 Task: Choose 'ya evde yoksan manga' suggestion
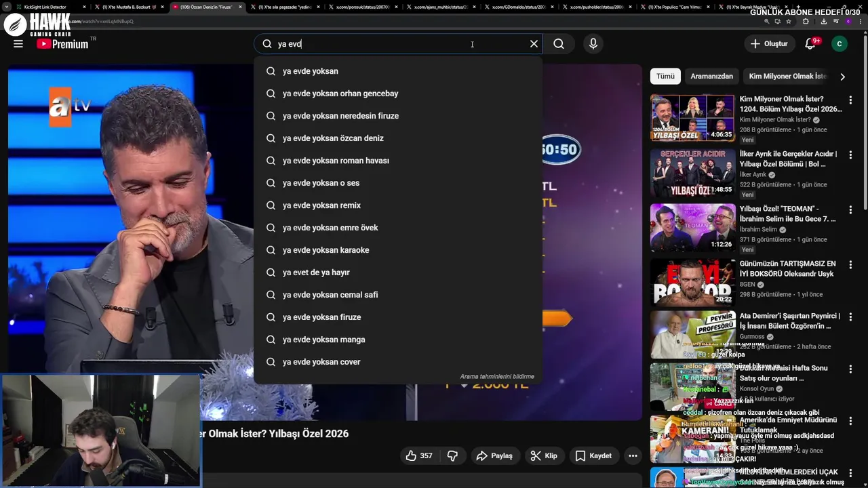coord(398,340)
